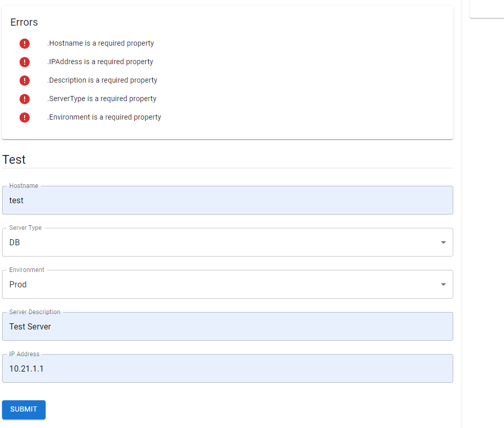This screenshot has width=504, height=428.
Task: Click the IPAddress required property message
Action: tap(99, 62)
